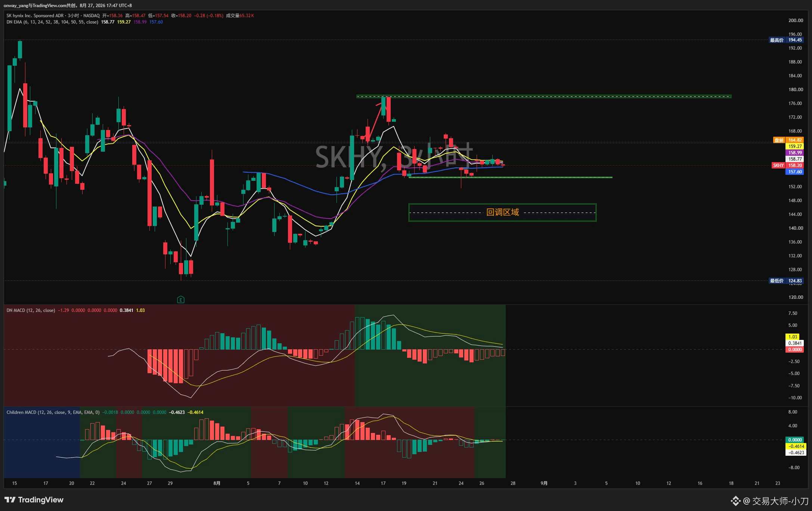Click the date 26 on the time axis
Screen dimensions: 812x511
pos(482,483)
